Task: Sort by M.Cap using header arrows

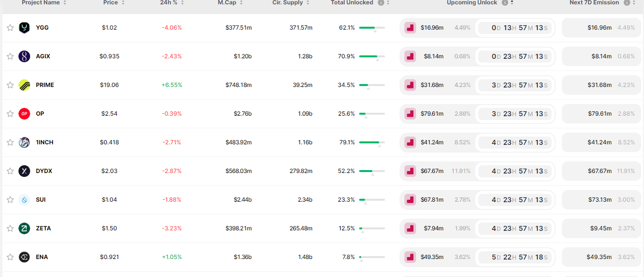Action: click(242, 3)
